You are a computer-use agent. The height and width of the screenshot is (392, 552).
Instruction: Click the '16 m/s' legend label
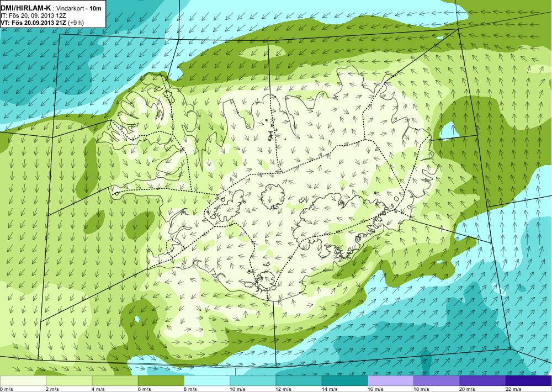[x=375, y=389]
